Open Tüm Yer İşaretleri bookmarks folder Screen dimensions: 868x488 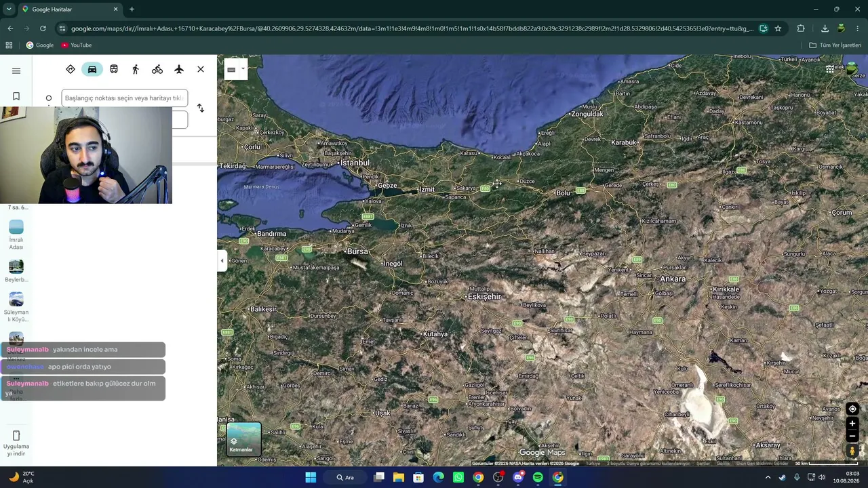click(x=835, y=45)
